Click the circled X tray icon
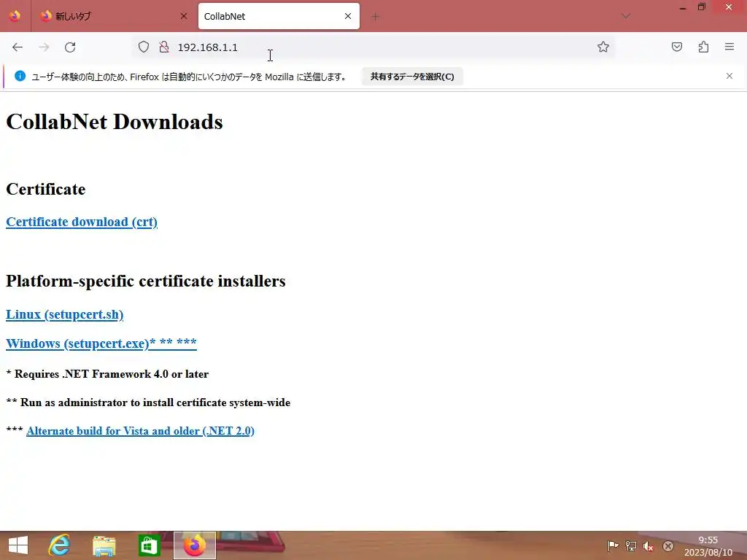 pos(668,545)
